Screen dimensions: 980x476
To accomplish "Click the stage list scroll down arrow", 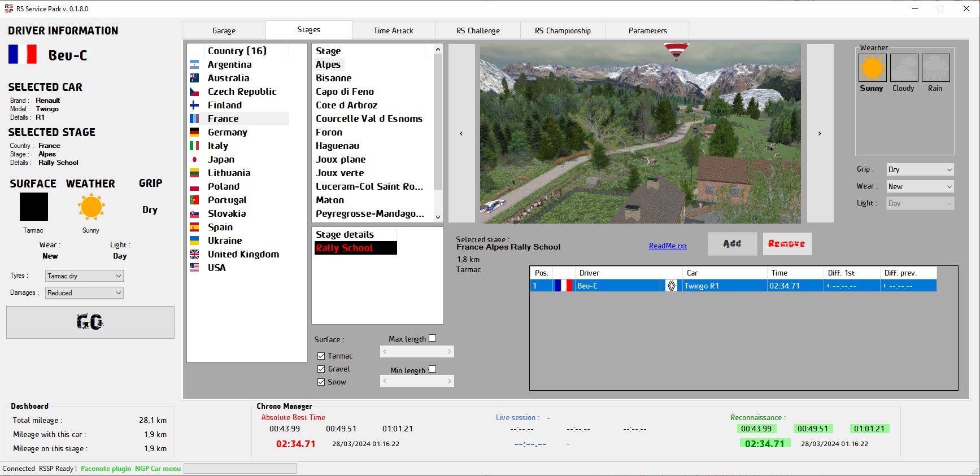I will point(438,217).
